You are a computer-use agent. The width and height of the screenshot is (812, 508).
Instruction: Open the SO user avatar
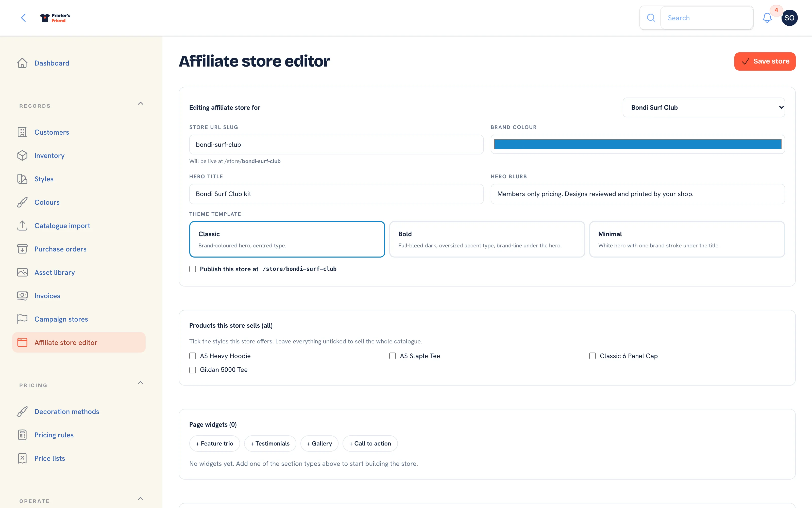(x=789, y=18)
